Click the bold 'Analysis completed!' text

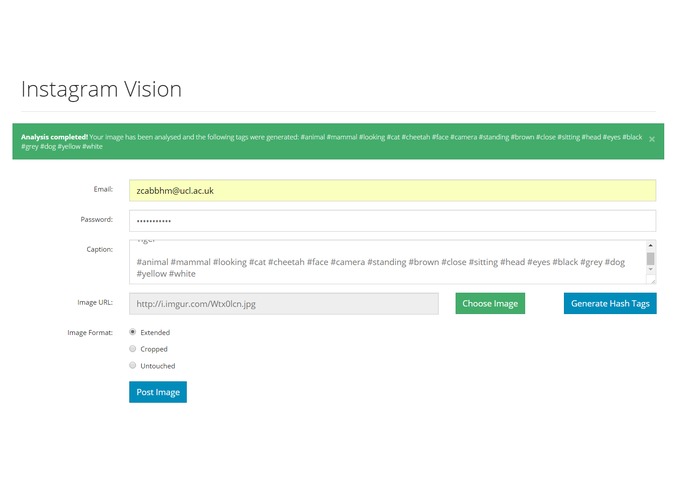pos(54,137)
